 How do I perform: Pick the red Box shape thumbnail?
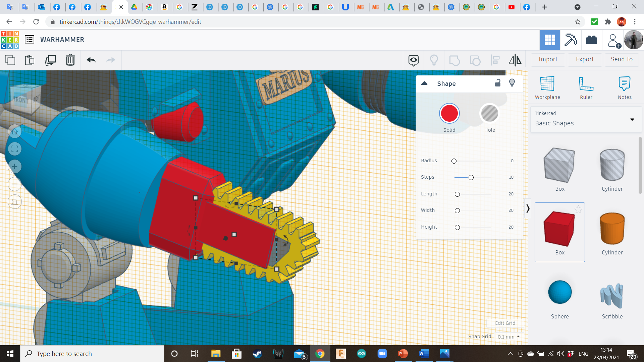(x=559, y=229)
